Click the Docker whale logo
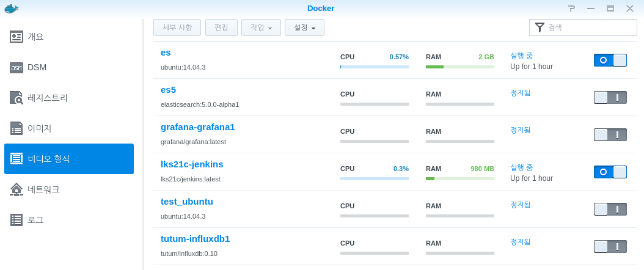644x270 pixels. pyautogui.click(x=11, y=9)
